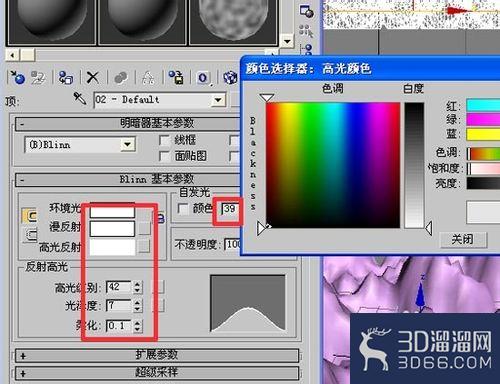The width and height of the screenshot is (500, 384).
Task: Click the 高光级别 field showing 42
Action: (x=119, y=287)
